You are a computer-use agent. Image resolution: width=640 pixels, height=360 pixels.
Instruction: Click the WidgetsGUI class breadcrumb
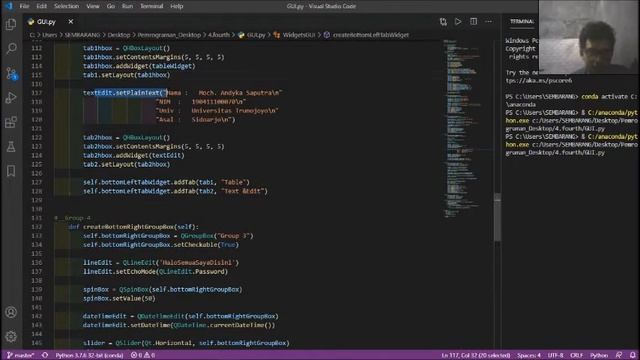point(295,35)
